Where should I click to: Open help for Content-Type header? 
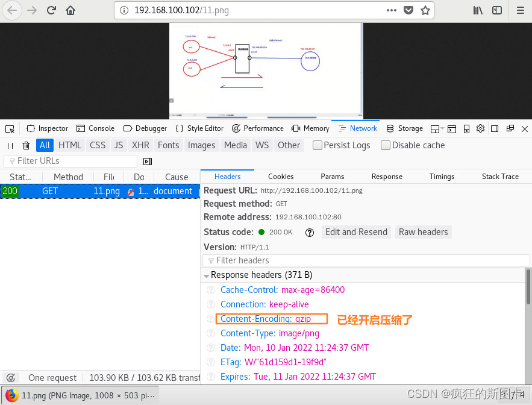pos(211,333)
